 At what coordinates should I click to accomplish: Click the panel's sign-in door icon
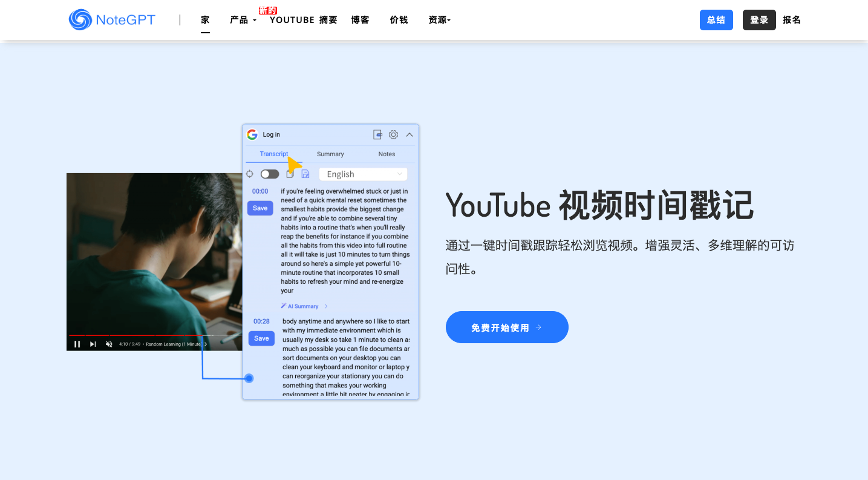[x=377, y=134]
